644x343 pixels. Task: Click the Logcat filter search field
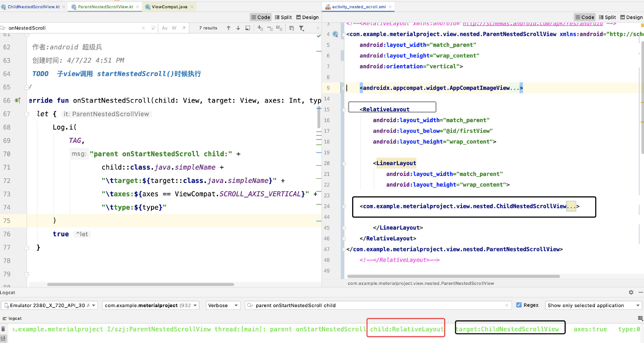[x=378, y=305]
